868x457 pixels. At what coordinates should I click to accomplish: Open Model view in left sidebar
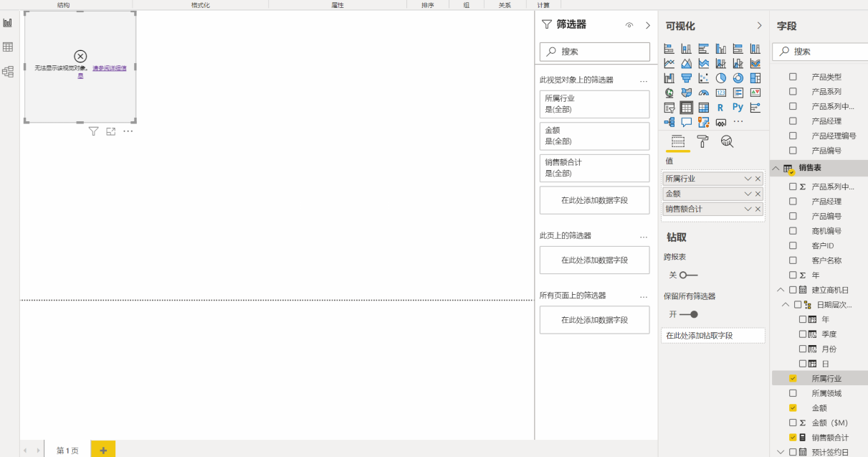(x=8, y=71)
